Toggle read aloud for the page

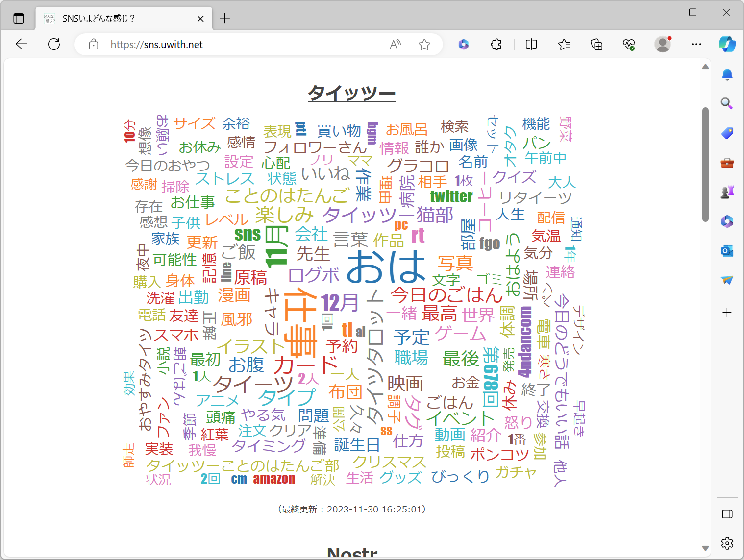click(x=395, y=44)
